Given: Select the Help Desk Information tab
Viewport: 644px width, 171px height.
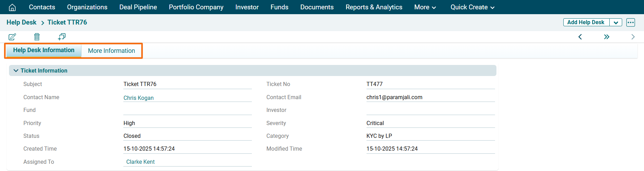Looking at the screenshot, I should (x=44, y=50).
